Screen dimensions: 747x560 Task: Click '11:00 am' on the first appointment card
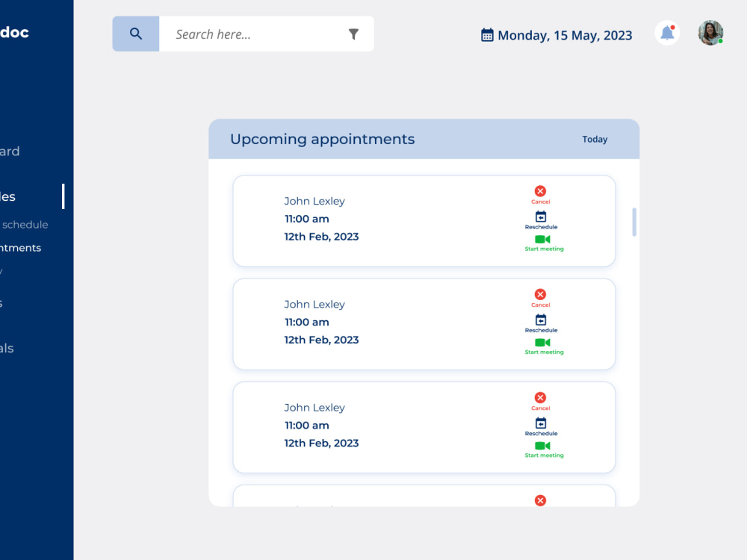[307, 219]
